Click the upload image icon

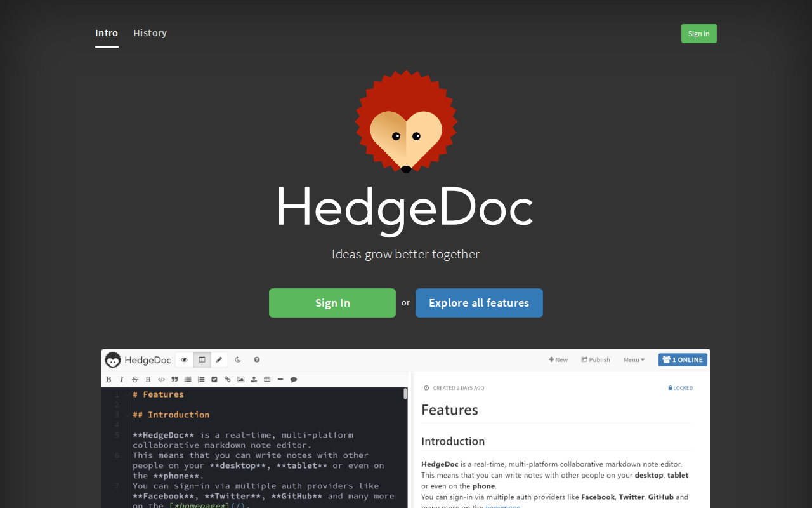(x=254, y=380)
